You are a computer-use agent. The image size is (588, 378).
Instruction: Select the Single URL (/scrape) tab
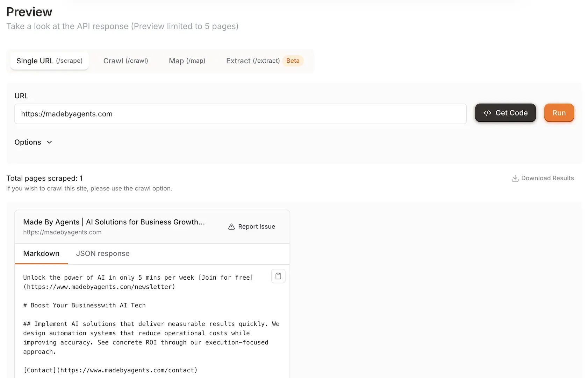(x=50, y=61)
